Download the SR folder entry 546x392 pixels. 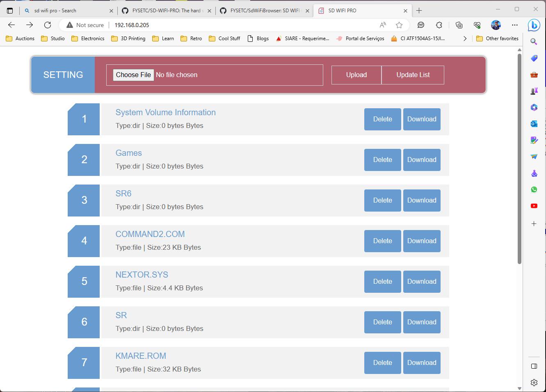click(x=422, y=322)
